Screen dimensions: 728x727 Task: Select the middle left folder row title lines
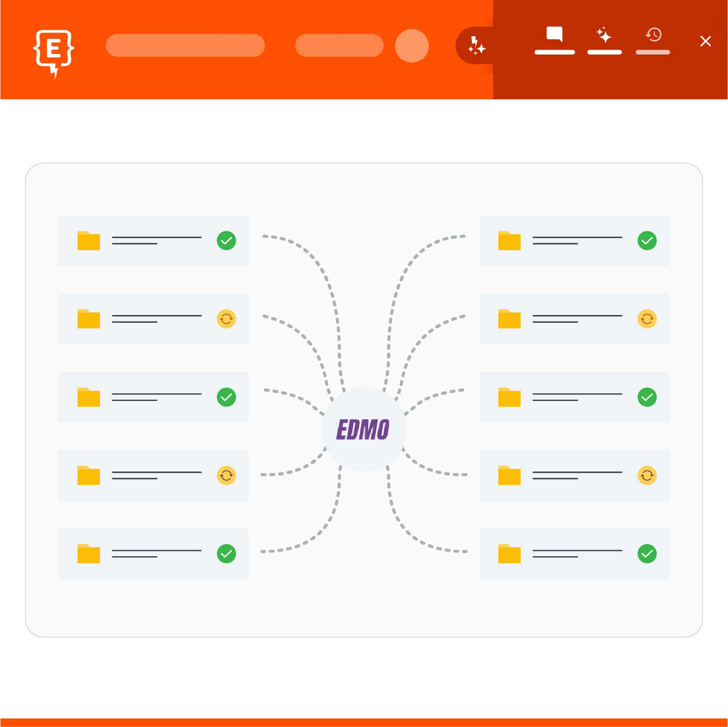click(x=157, y=397)
